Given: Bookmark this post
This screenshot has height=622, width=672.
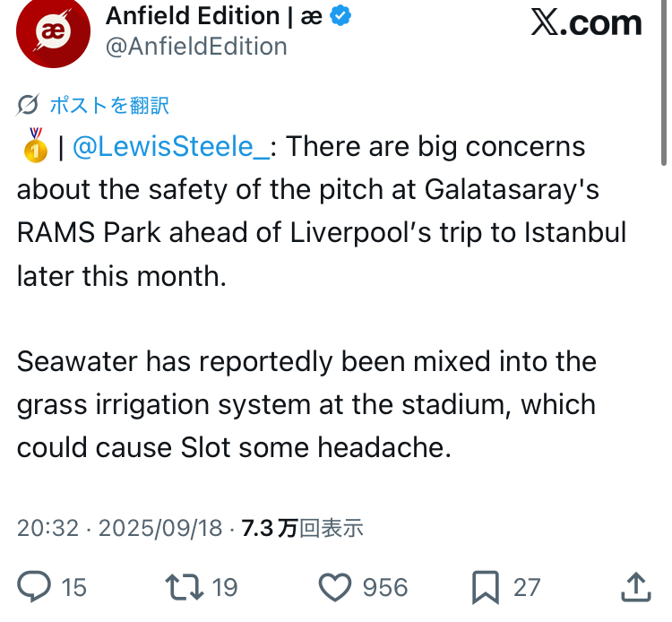Looking at the screenshot, I should pyautogui.click(x=485, y=587).
